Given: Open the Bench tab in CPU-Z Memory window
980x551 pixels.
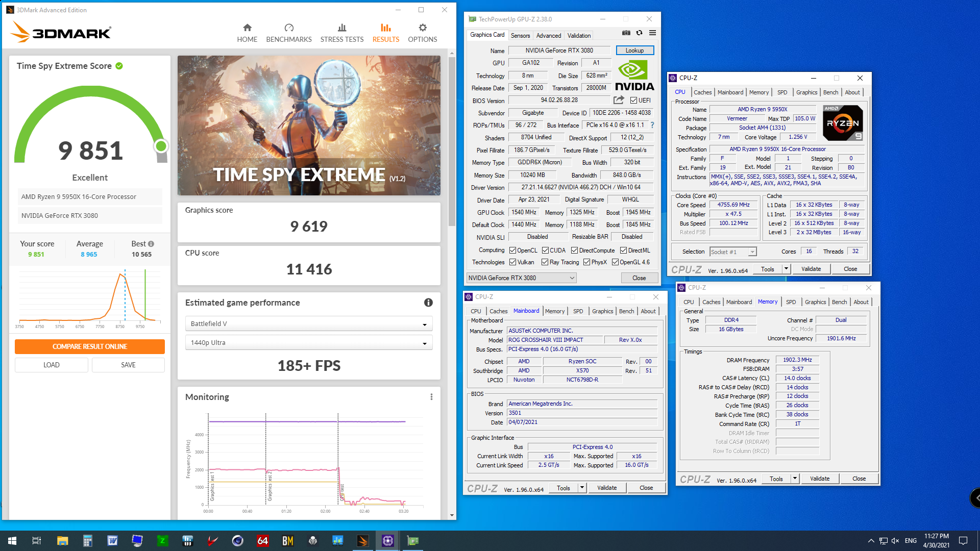Looking at the screenshot, I should [839, 302].
